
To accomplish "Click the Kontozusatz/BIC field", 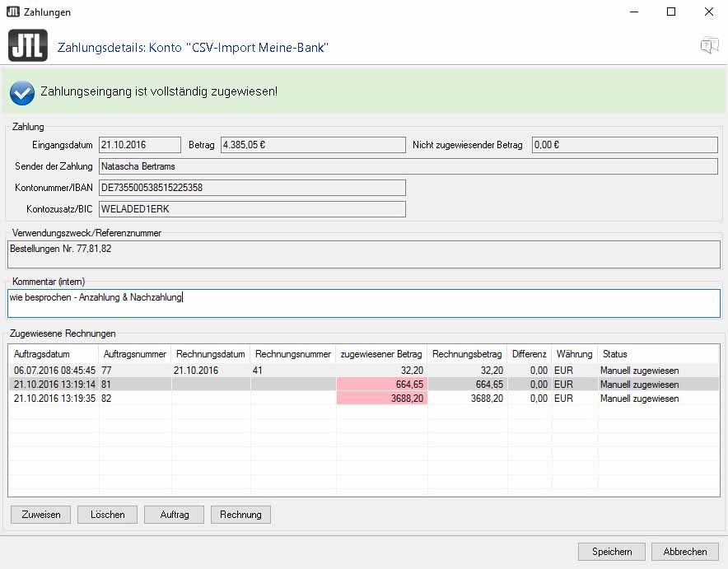I will tap(252, 209).
